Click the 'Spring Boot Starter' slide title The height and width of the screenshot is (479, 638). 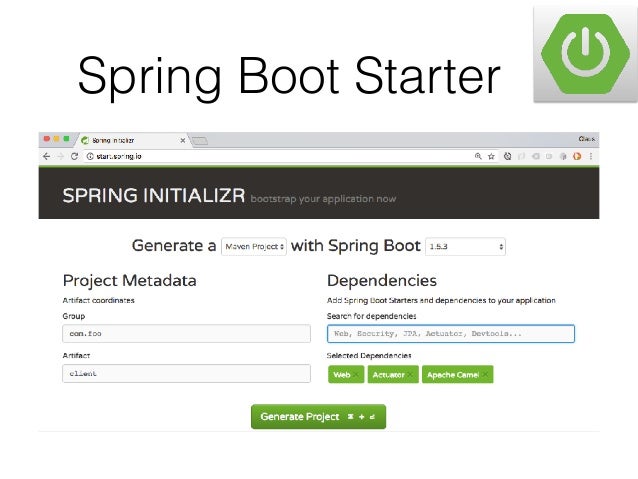tap(289, 77)
